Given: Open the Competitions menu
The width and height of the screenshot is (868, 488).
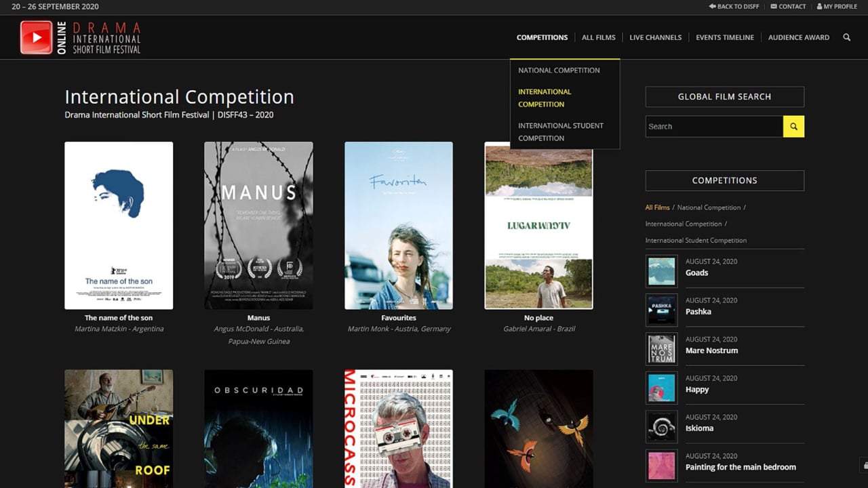Looking at the screenshot, I should click(542, 37).
